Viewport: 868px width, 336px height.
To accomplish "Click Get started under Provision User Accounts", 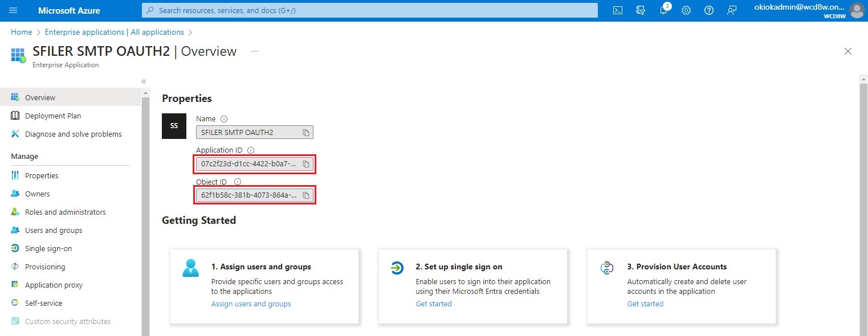I will (x=645, y=304).
